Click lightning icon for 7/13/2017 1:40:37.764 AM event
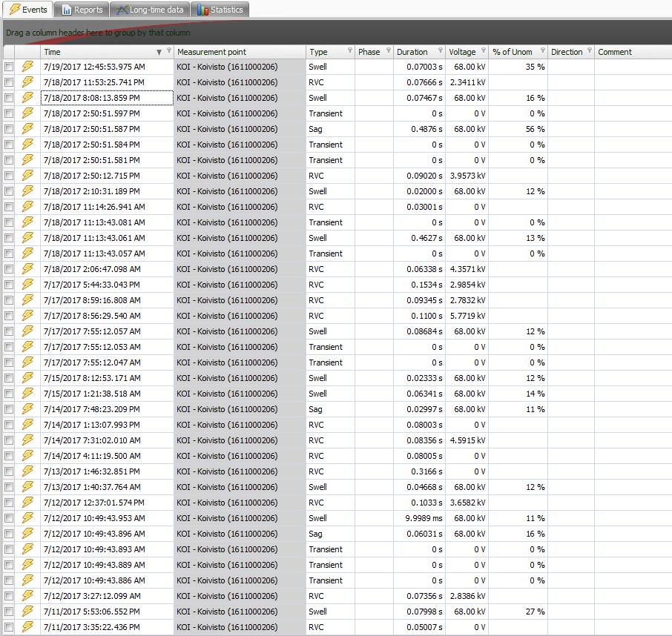Viewport: 672px width, 636px height. [27, 487]
